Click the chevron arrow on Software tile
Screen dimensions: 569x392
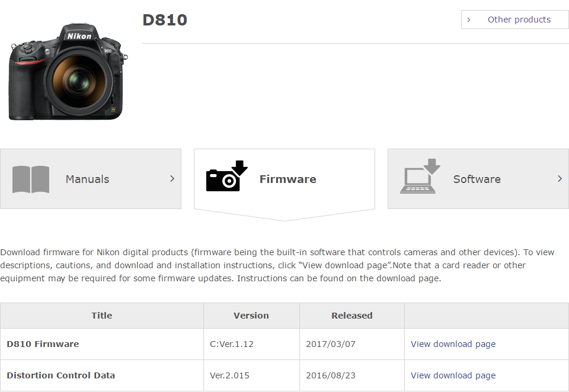coord(560,178)
